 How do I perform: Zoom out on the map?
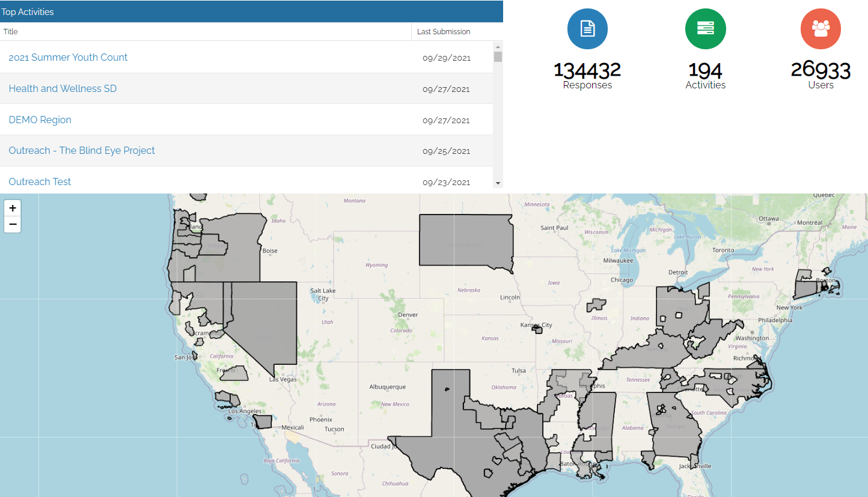point(13,225)
